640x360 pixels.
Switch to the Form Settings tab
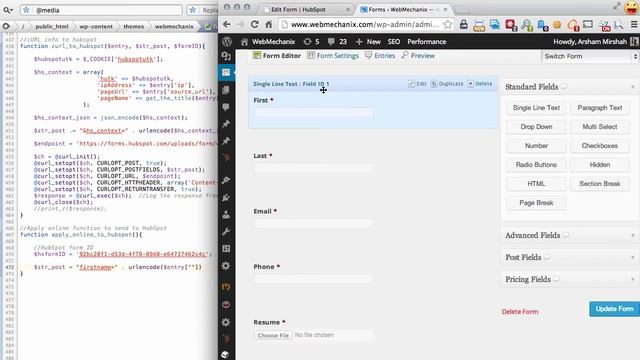(333, 56)
